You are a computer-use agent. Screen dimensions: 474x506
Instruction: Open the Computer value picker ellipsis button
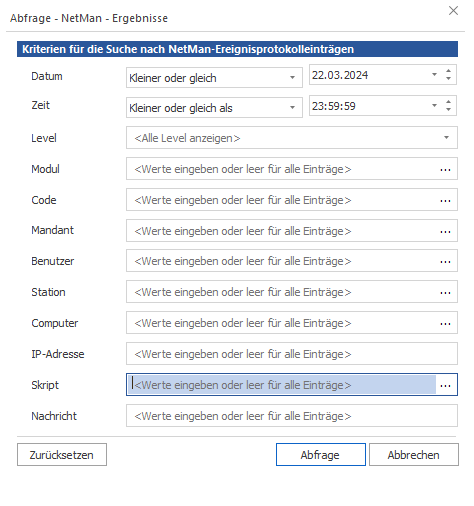tap(445, 324)
